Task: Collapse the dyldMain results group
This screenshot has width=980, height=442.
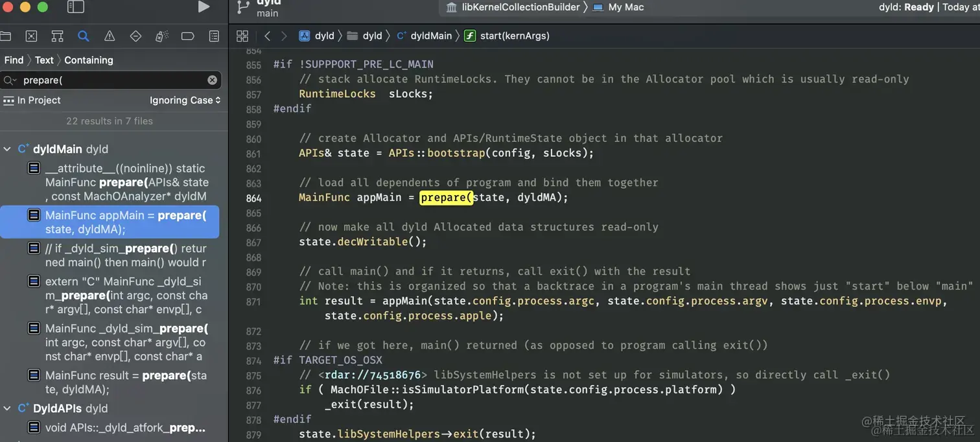Action: (x=7, y=149)
